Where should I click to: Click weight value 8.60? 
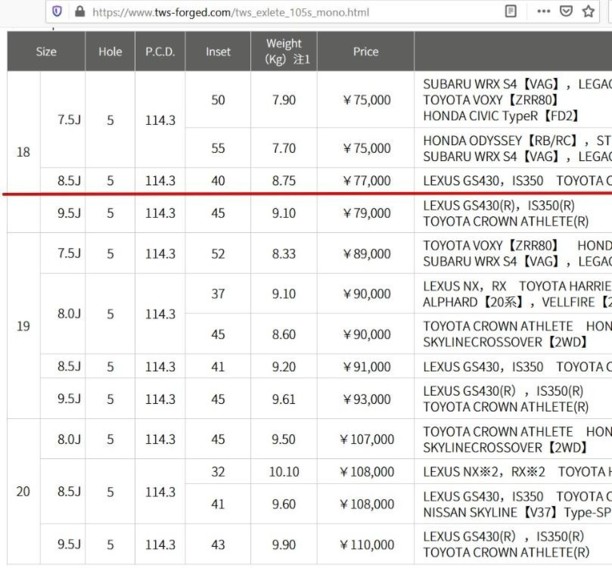(284, 335)
